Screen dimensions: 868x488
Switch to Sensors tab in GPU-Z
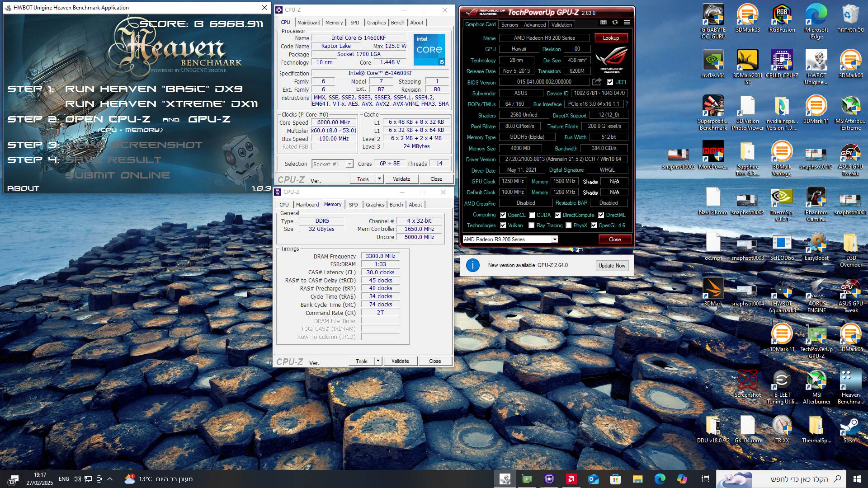(509, 25)
